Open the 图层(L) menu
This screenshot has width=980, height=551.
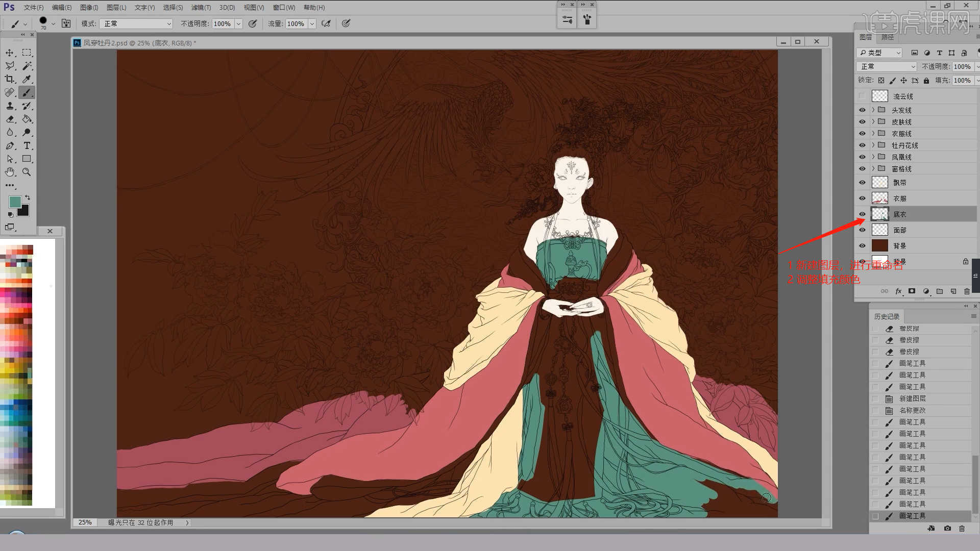coord(116,7)
